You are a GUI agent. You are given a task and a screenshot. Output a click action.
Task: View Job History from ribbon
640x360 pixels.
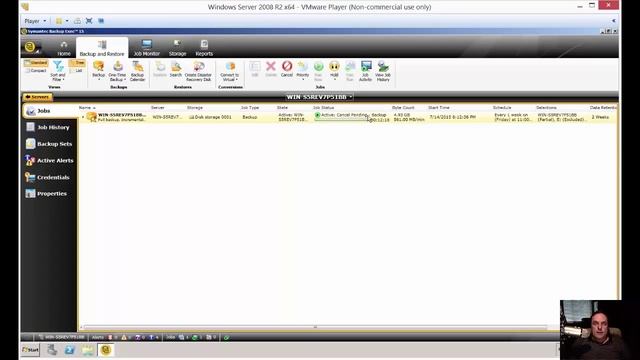click(383, 71)
